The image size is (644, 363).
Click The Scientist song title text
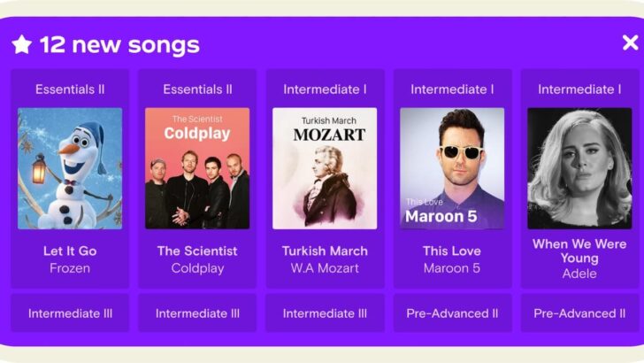[x=197, y=251]
